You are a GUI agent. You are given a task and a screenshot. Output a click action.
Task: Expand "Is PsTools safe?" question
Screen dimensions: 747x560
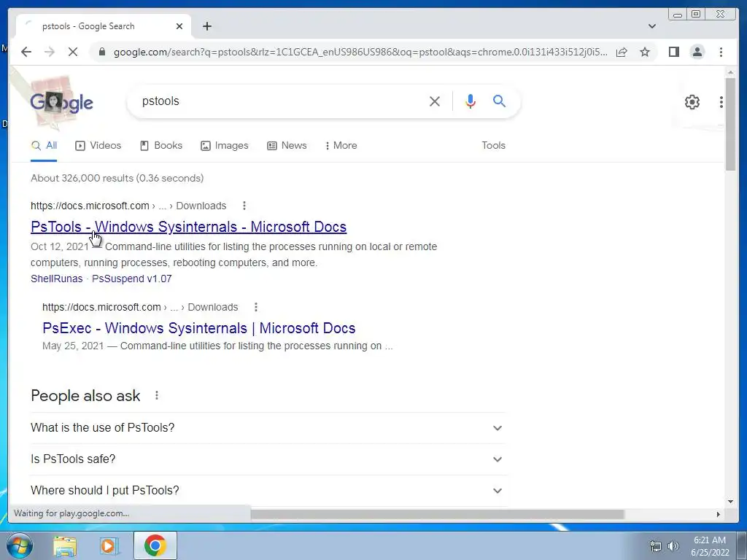[x=268, y=459]
